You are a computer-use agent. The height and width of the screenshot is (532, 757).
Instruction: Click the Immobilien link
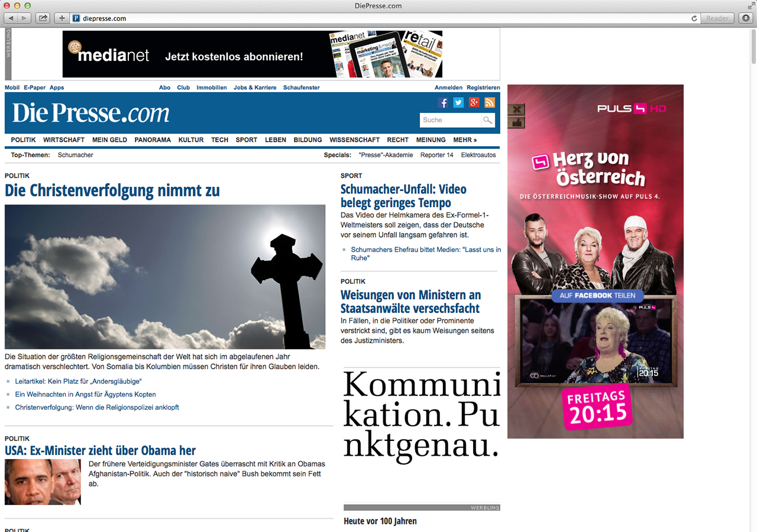tap(212, 87)
